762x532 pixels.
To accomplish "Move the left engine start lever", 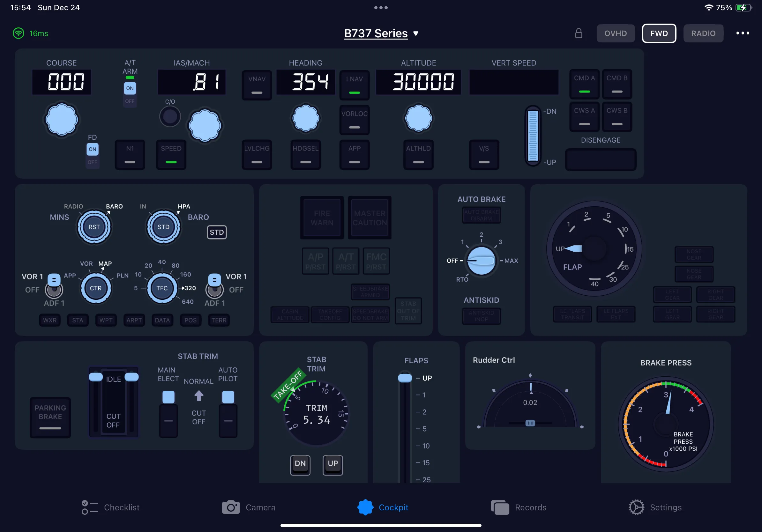I will (x=96, y=377).
